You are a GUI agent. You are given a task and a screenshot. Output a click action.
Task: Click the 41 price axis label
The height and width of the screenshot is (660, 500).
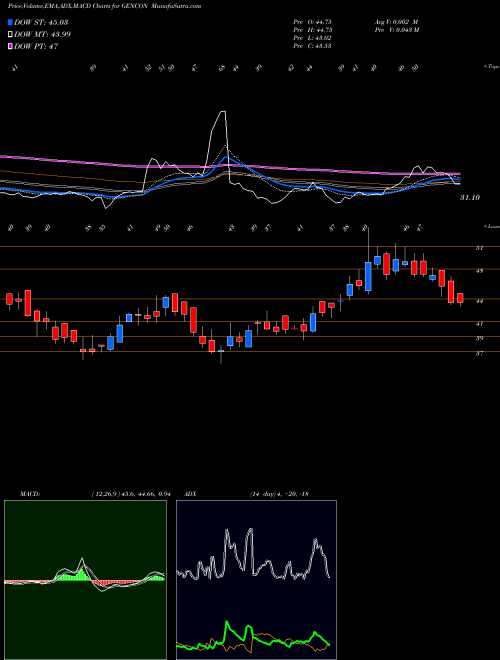[x=479, y=324]
